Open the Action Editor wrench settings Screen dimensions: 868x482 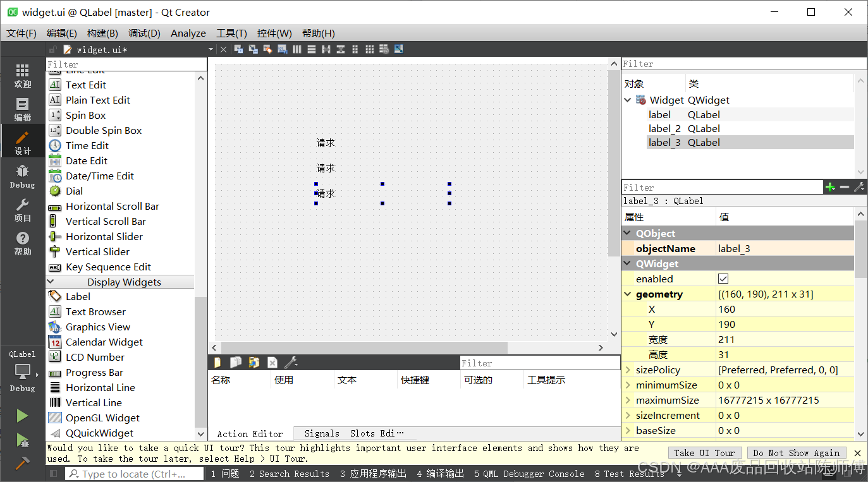pos(291,362)
